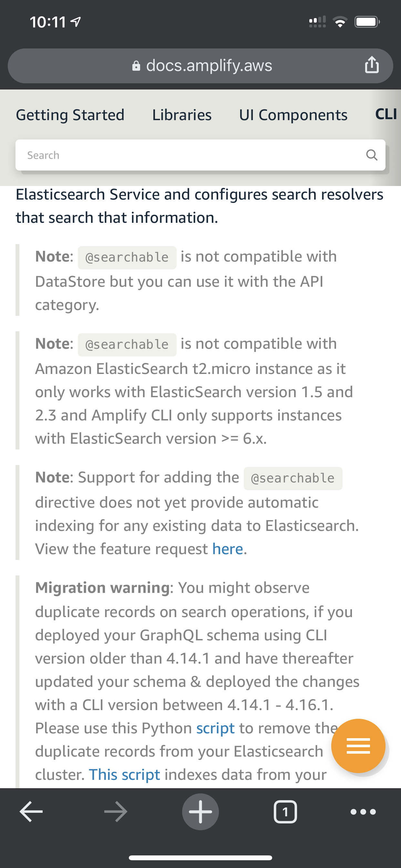Tap the search magnifier icon
The height and width of the screenshot is (868, 401).
click(371, 155)
